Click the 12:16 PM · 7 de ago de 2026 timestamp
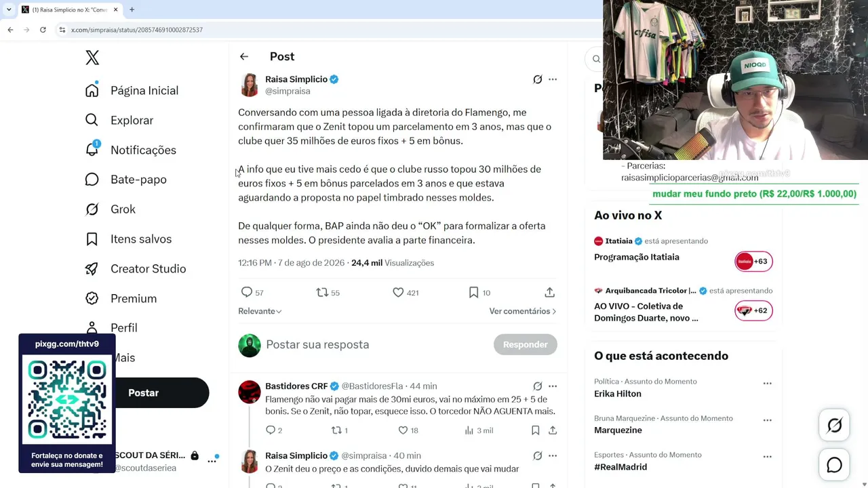This screenshot has height=488, width=868. (x=292, y=263)
